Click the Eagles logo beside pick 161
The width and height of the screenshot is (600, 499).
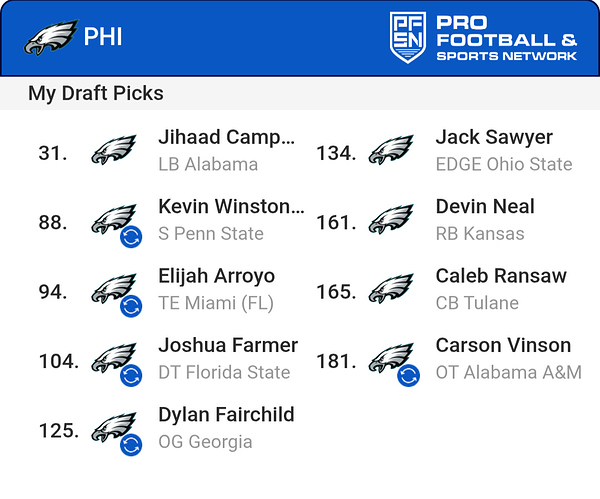(391, 219)
